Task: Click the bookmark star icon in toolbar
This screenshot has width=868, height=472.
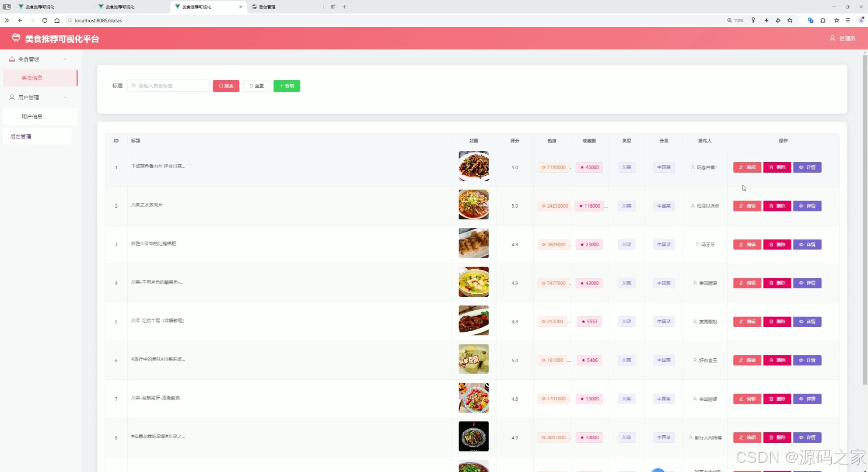Action: 836,20
